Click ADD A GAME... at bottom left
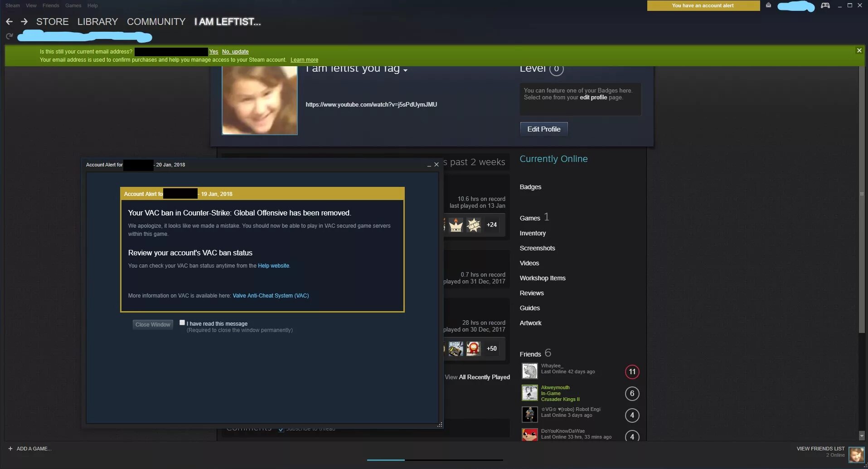This screenshot has height=469, width=868. click(34, 449)
